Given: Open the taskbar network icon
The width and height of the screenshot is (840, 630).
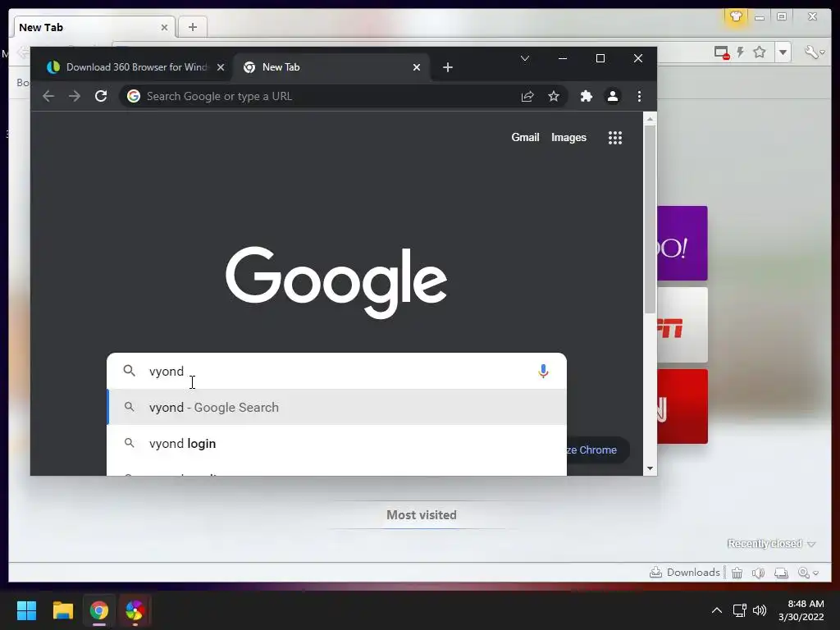Looking at the screenshot, I should click(x=740, y=610).
